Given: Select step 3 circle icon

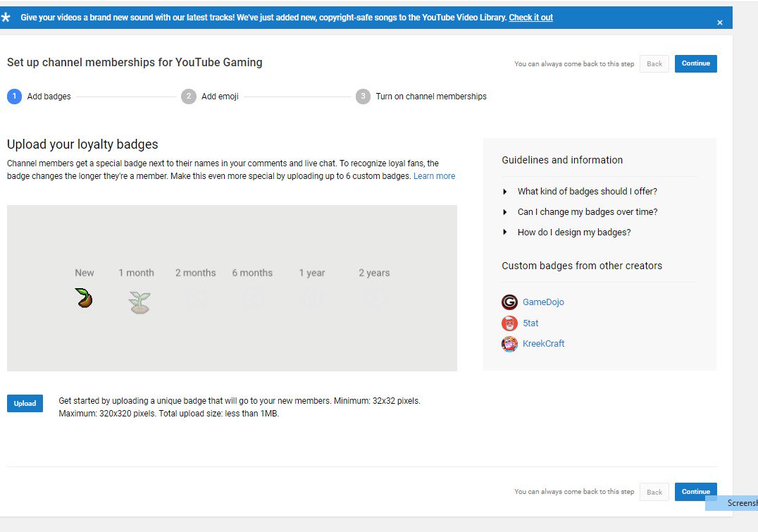Looking at the screenshot, I should click(x=363, y=97).
